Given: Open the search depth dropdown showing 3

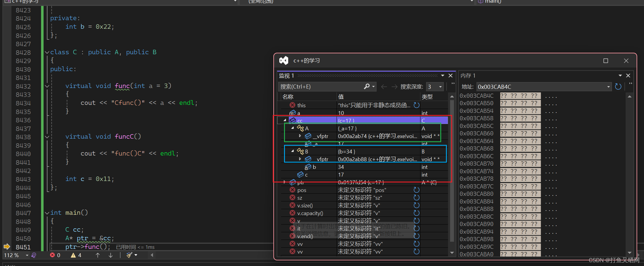Looking at the screenshot, I should [x=441, y=87].
